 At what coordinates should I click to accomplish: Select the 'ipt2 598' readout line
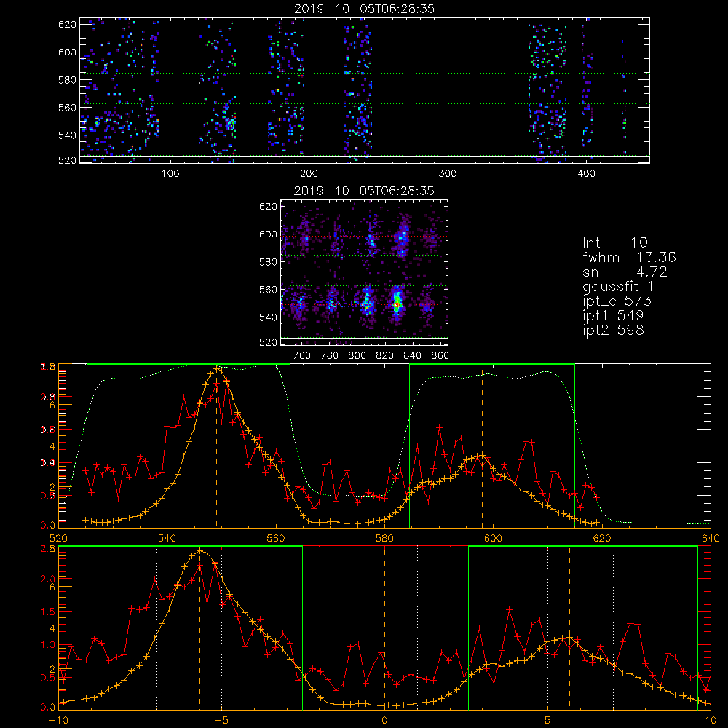(613, 330)
